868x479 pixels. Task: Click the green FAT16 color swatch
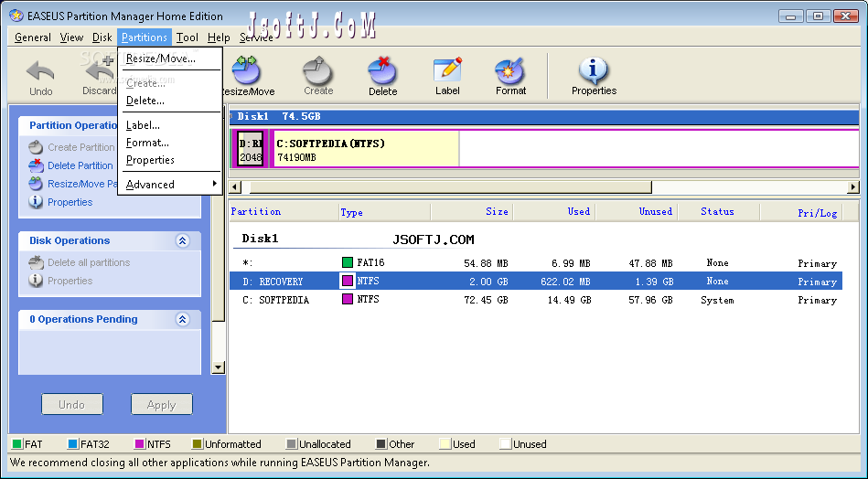tap(347, 262)
